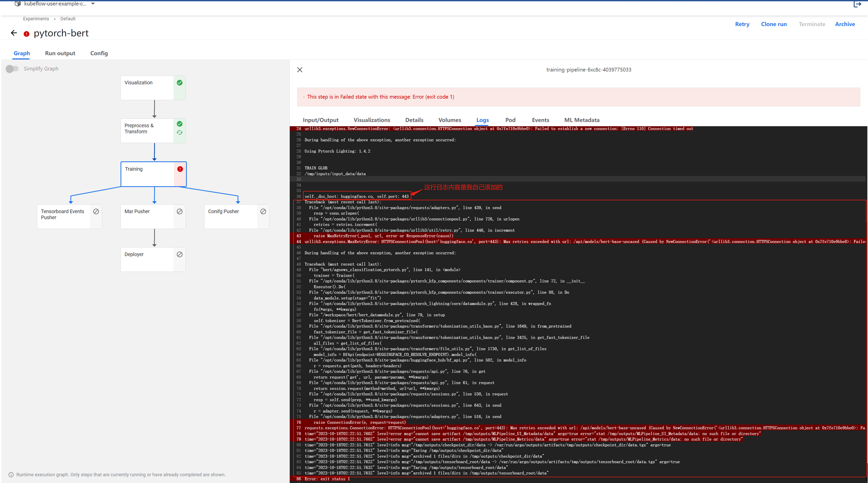This screenshot has width=868, height=483.
Task: Click red error icon on Training node
Action: point(180,169)
